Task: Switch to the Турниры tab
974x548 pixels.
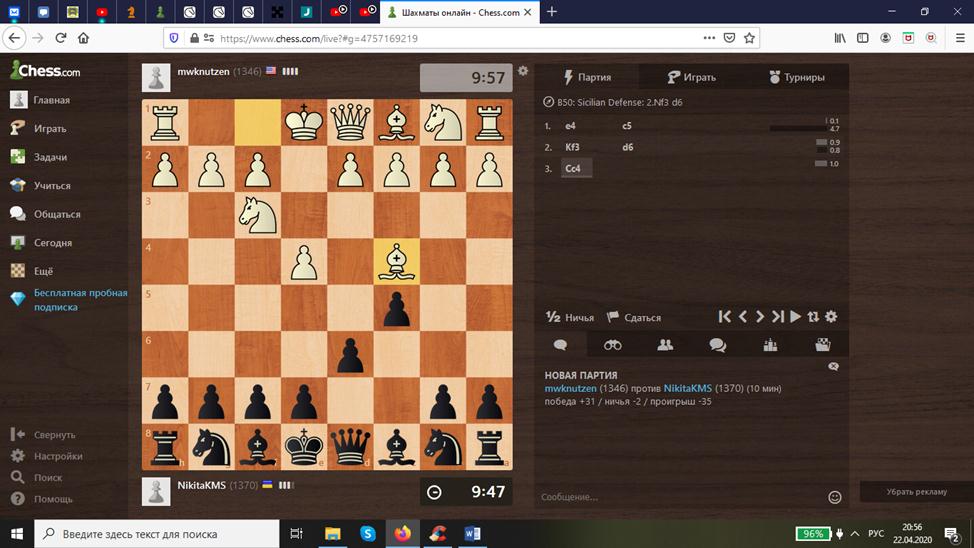Action: (797, 77)
